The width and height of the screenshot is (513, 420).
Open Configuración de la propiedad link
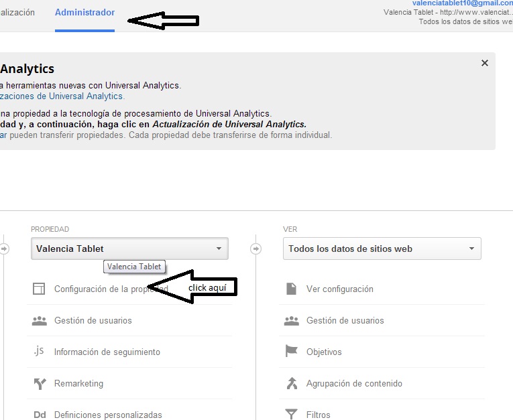coord(111,289)
